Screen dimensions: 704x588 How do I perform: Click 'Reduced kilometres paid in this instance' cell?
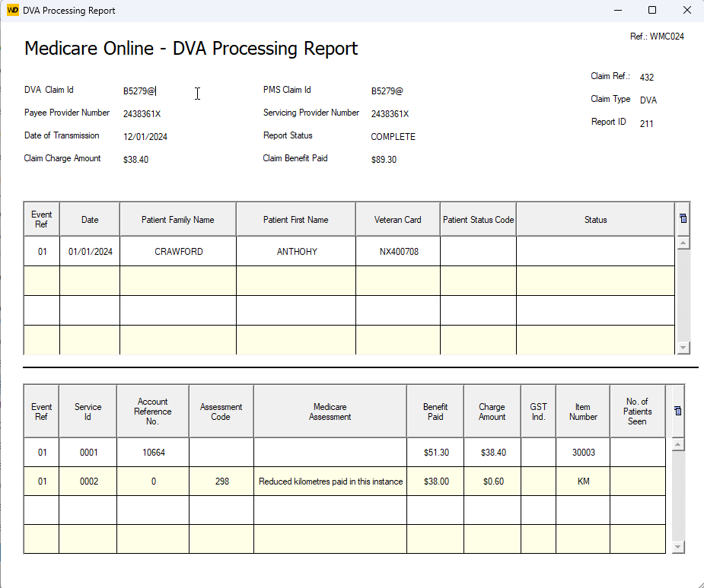point(330,482)
